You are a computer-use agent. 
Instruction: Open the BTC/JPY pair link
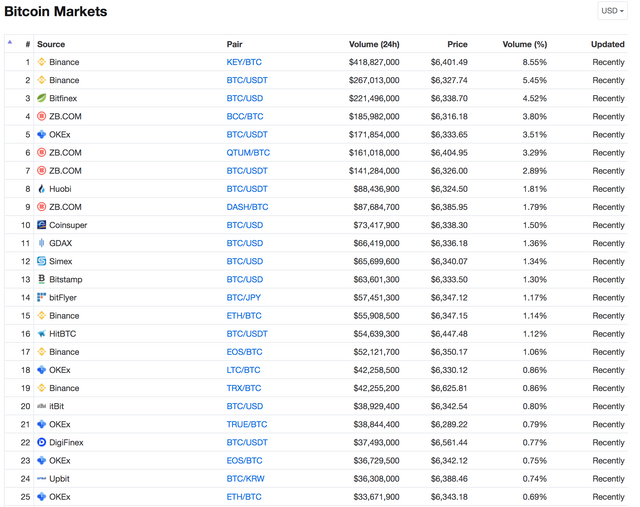point(244,297)
